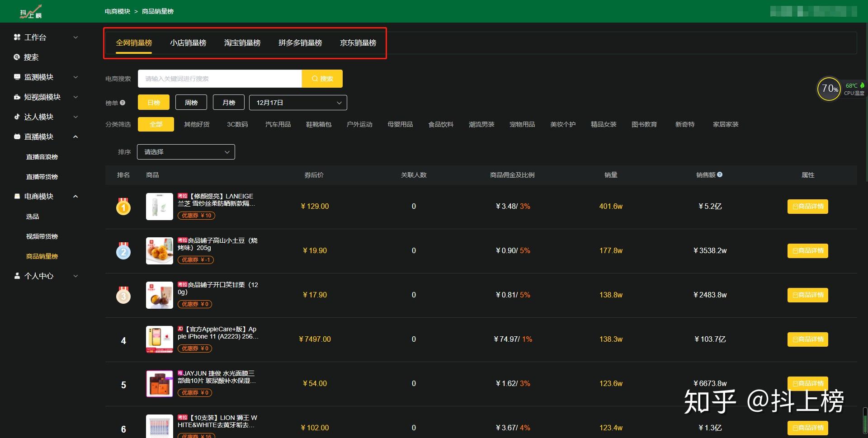The width and height of the screenshot is (868, 438).
Task: Filter category by 3C数码
Action: pyautogui.click(x=237, y=124)
